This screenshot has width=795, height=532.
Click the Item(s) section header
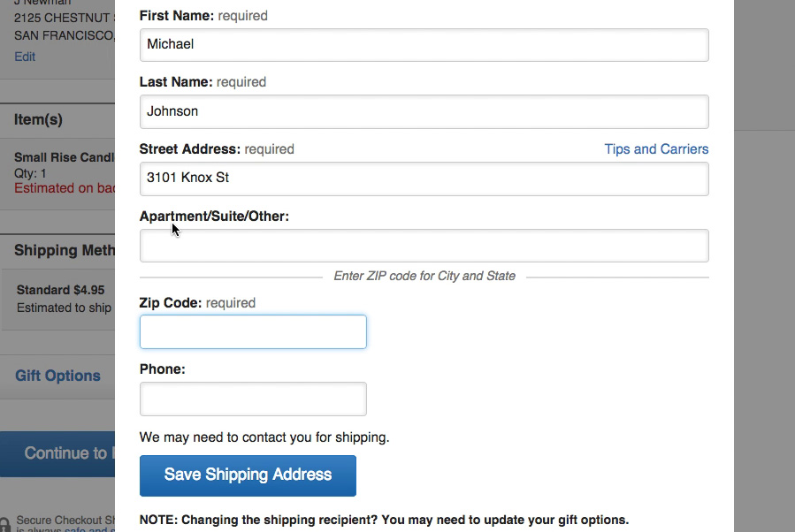(x=38, y=119)
